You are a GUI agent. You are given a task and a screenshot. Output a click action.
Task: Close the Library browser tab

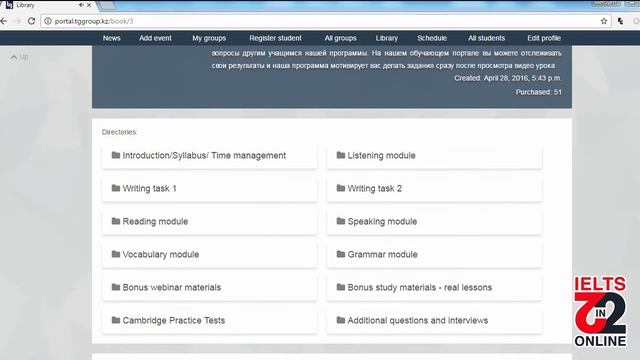(x=89, y=5)
